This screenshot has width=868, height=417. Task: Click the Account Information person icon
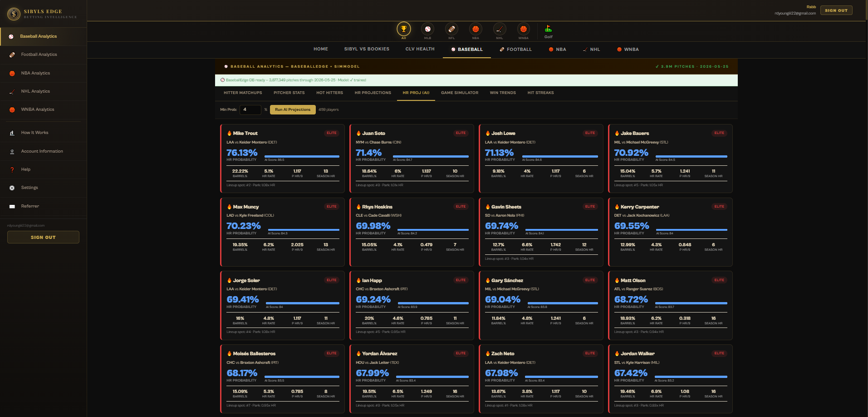click(x=12, y=151)
